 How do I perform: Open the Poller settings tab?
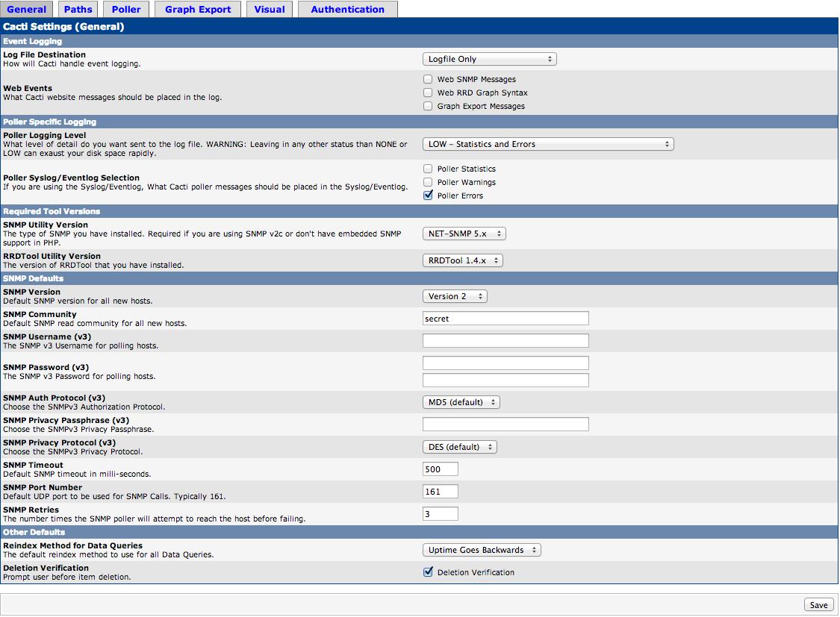pyautogui.click(x=126, y=9)
